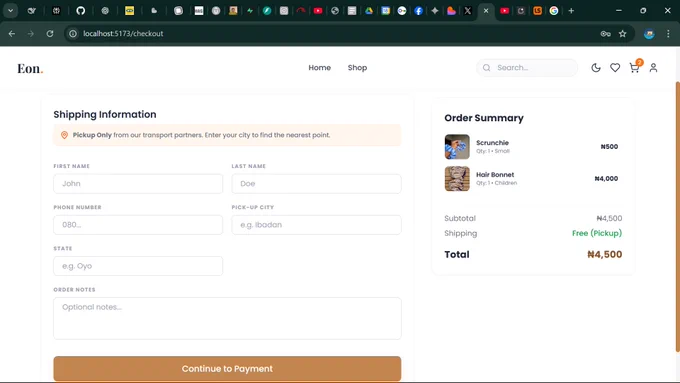Click the Eon. logo

coord(30,68)
